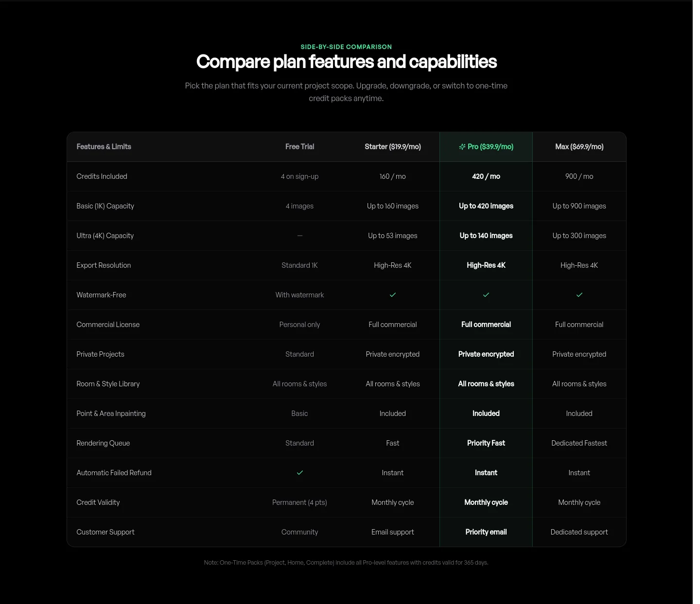Click the Credits Included row label
The width and height of the screenshot is (700, 604).
[102, 176]
